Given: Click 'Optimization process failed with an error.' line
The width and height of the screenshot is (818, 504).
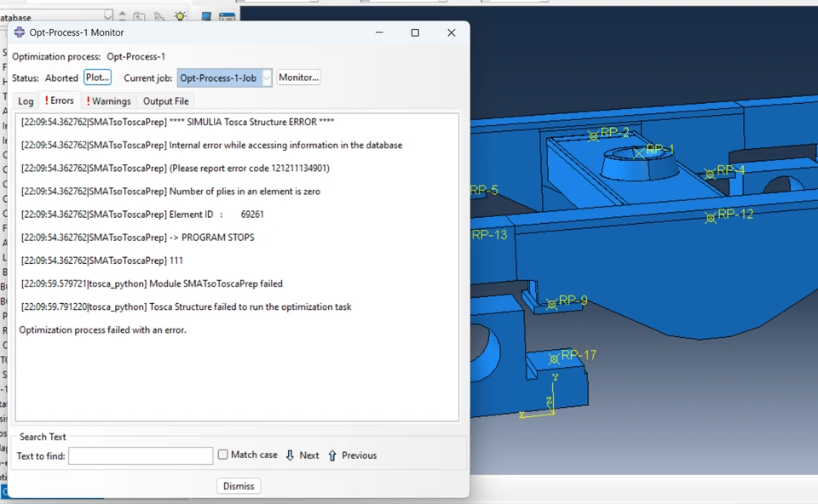Looking at the screenshot, I should pos(103,330).
